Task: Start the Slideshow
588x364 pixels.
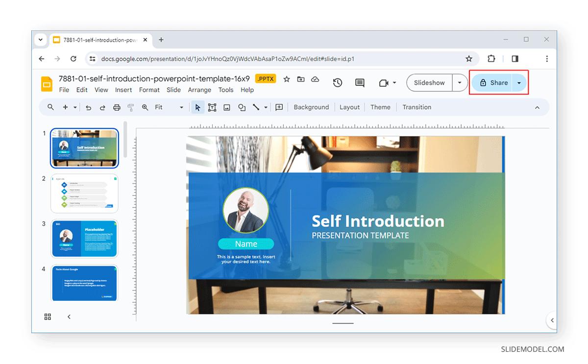Action: pos(429,83)
